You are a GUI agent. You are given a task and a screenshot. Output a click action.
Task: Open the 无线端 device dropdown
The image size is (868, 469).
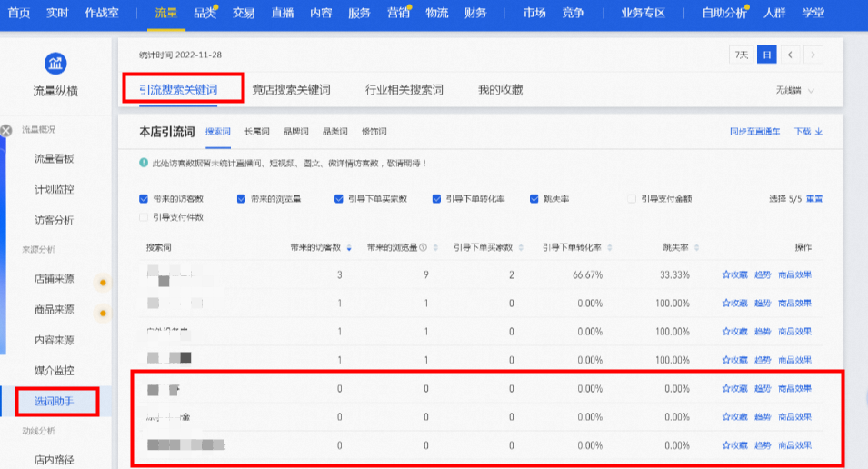click(x=794, y=90)
